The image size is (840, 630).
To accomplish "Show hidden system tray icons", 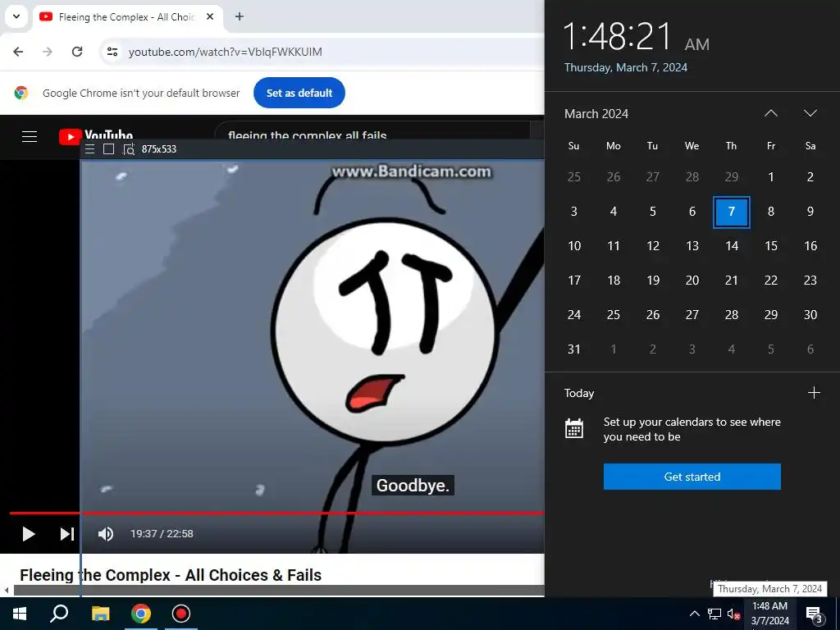I will [694, 614].
